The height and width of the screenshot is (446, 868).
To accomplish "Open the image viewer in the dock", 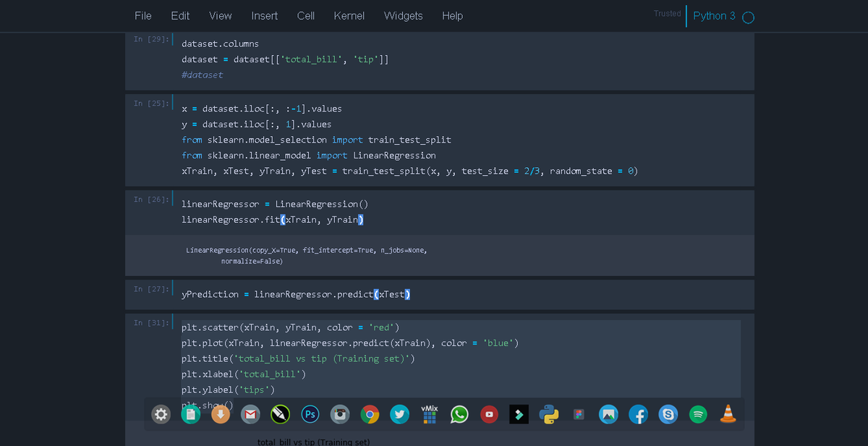I will [x=608, y=414].
